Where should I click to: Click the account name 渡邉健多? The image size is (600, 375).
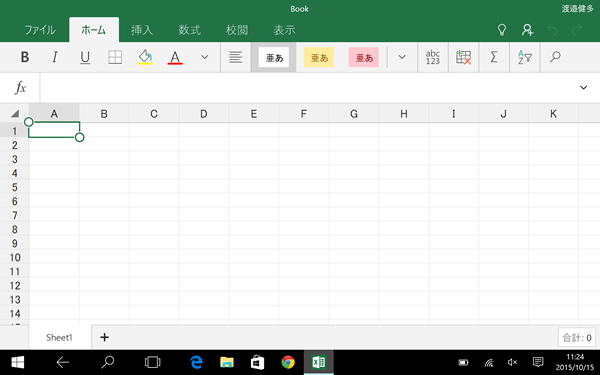577,8
